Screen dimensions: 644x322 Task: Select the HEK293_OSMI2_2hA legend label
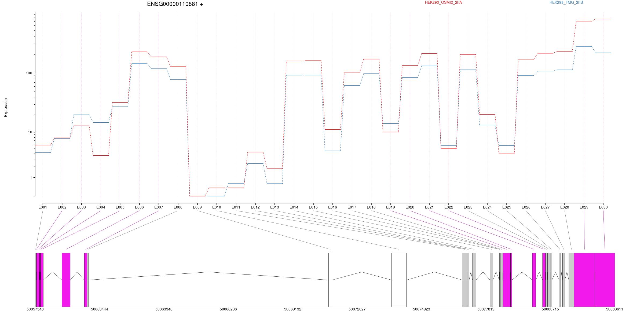(x=443, y=2)
